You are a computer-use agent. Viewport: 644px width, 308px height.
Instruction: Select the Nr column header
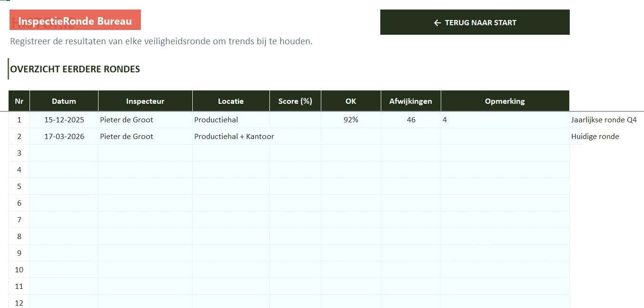pos(19,101)
